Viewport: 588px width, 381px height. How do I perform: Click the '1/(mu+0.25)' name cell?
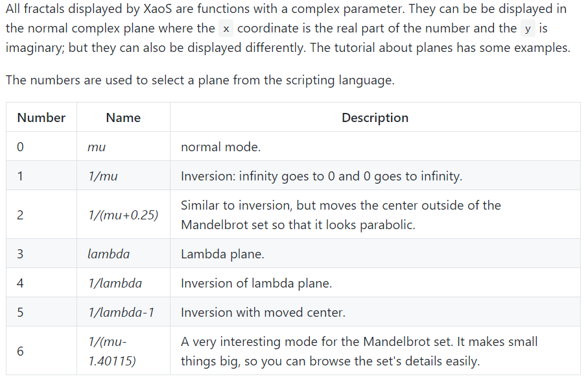[x=123, y=215]
